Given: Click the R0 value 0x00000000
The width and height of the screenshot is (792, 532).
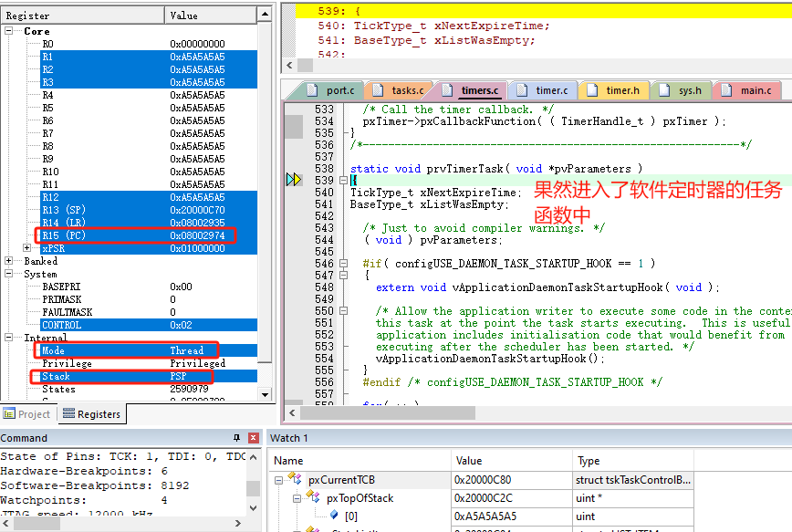Looking at the screenshot, I should [x=197, y=44].
